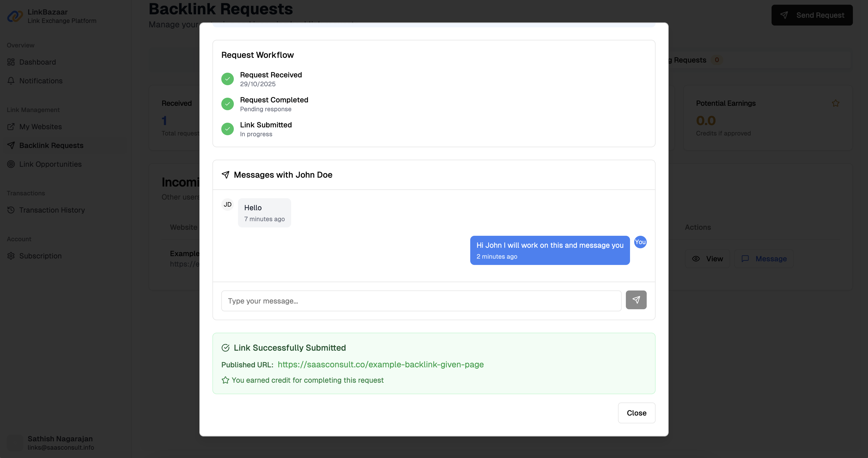
Task: Switch to the Backlink Requests sidebar section
Action: pyautogui.click(x=51, y=145)
